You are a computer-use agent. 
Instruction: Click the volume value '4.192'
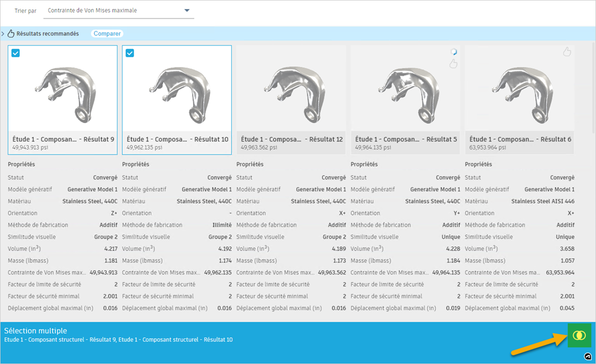(x=225, y=249)
